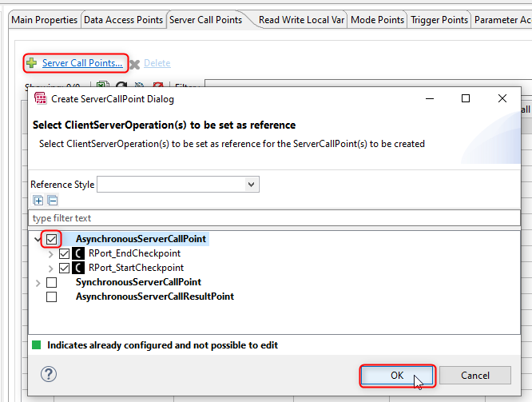Uncheck the RPort_EndCheckpoint checkbox
The width and height of the screenshot is (532, 402).
click(x=64, y=253)
